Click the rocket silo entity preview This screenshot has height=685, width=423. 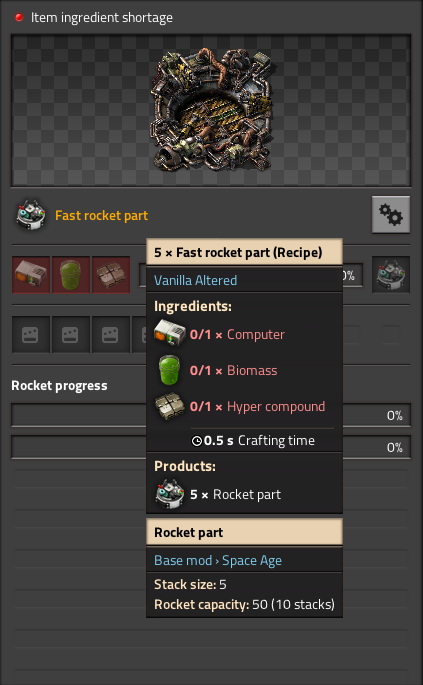[x=211, y=111]
